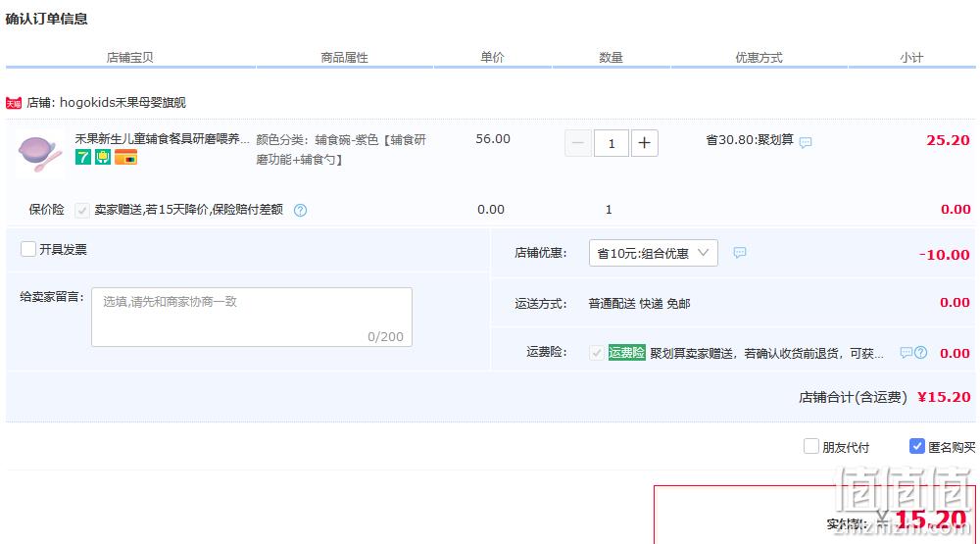Click the 商品属性 column header
980x544 pixels.
click(x=344, y=58)
